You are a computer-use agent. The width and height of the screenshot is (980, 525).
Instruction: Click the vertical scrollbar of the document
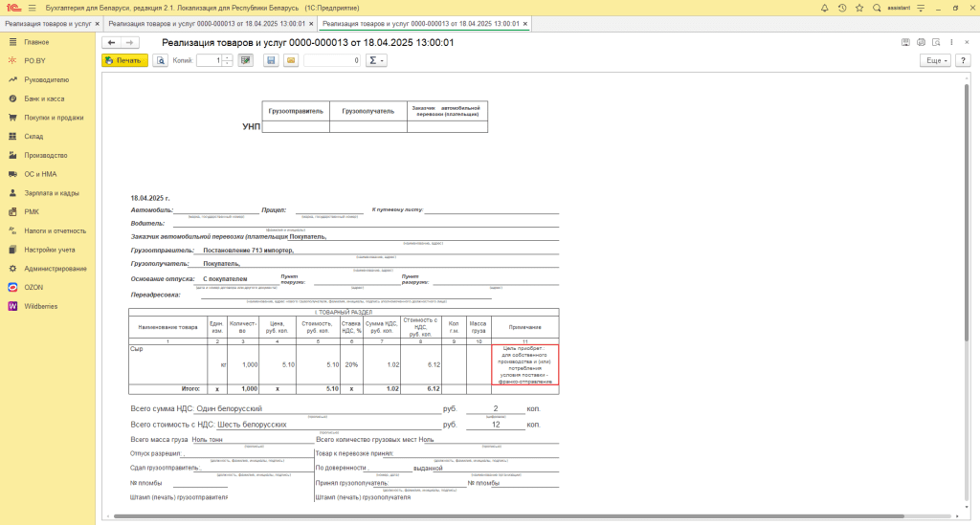(x=967, y=212)
